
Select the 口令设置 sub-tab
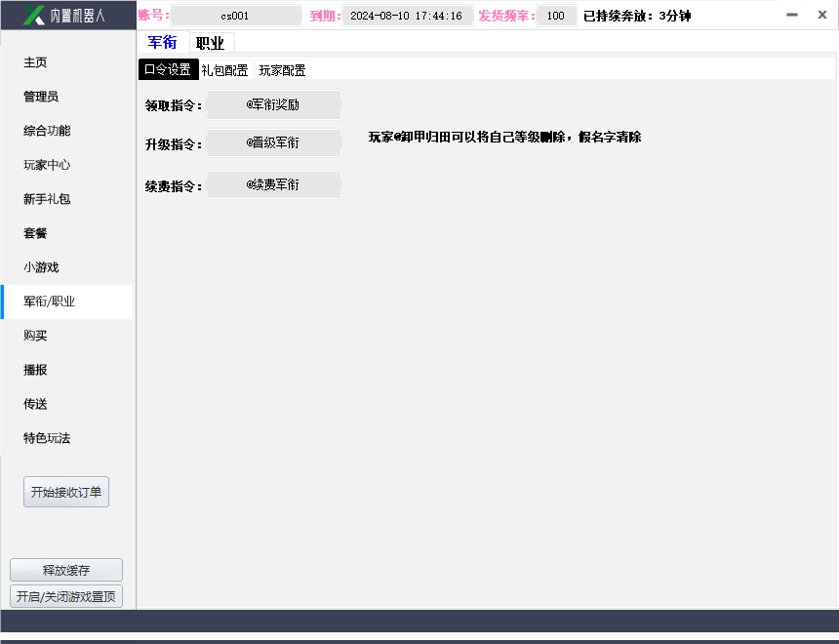click(x=168, y=69)
